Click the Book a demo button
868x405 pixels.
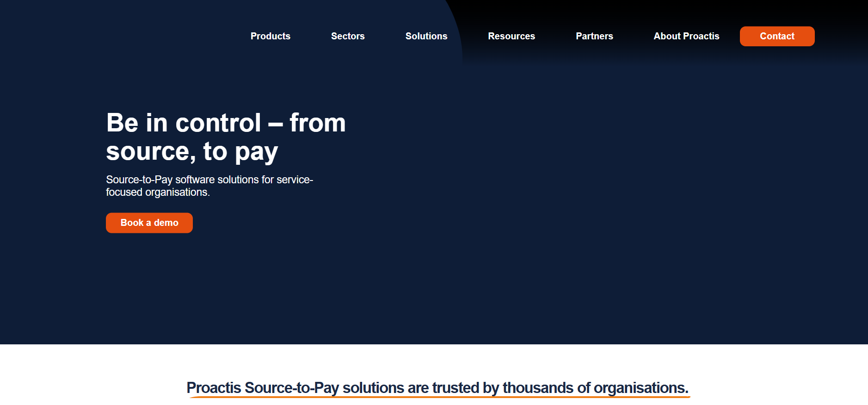point(149,223)
